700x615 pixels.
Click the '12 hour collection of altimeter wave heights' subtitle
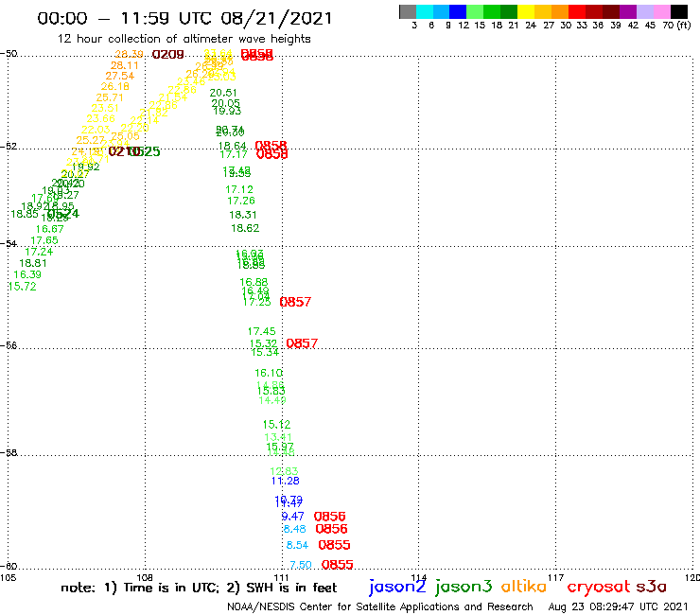tap(184, 39)
